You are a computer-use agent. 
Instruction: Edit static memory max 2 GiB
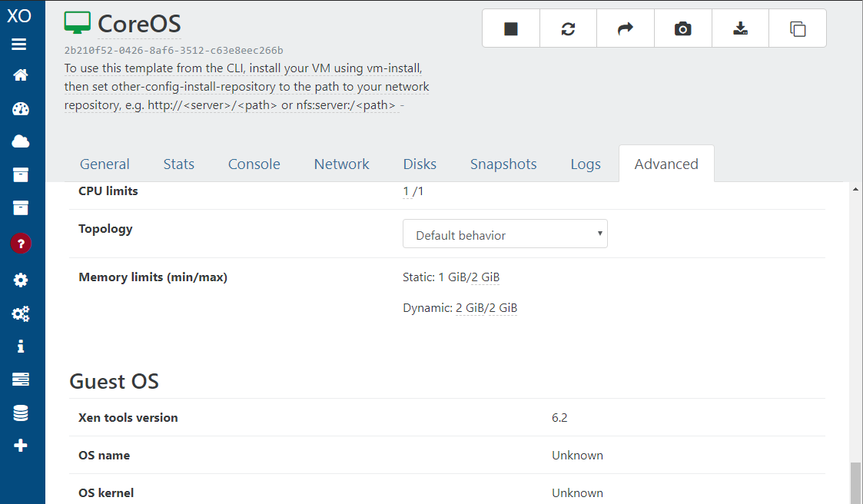click(486, 277)
